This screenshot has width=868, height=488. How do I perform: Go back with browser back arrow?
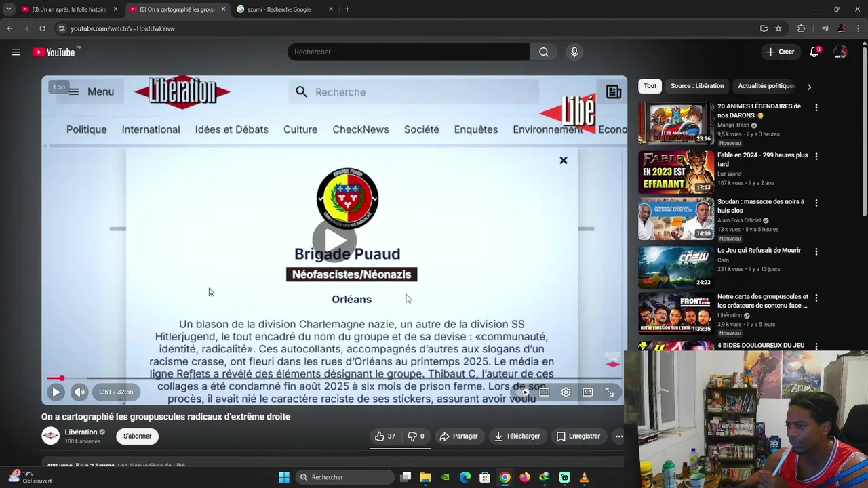[x=9, y=28]
